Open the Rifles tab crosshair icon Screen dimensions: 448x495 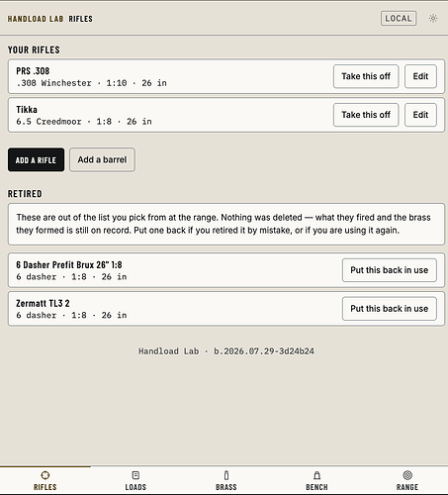(45, 475)
